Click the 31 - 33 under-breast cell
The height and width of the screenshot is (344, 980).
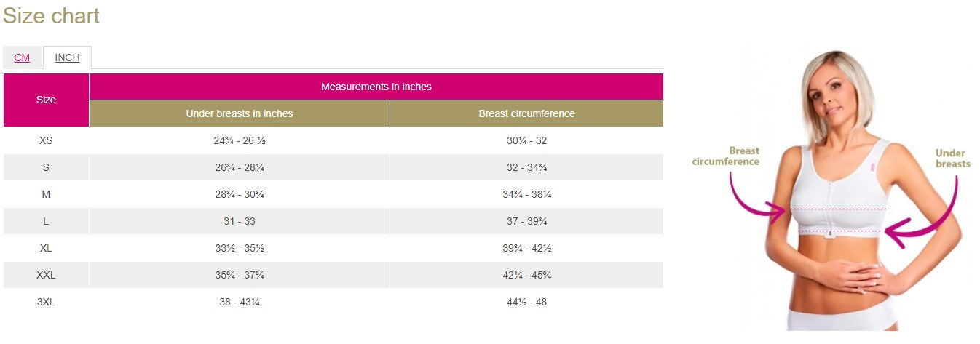[x=239, y=221]
